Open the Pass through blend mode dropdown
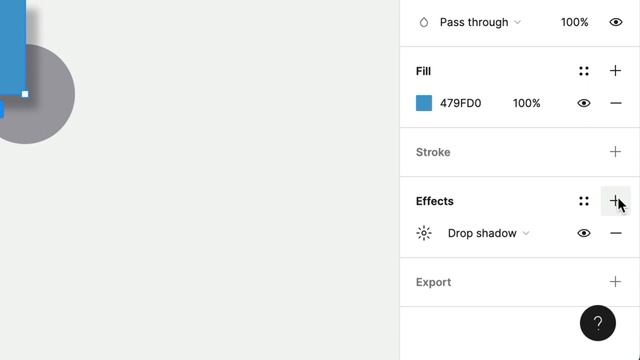This screenshot has width=640, height=360. [x=480, y=22]
